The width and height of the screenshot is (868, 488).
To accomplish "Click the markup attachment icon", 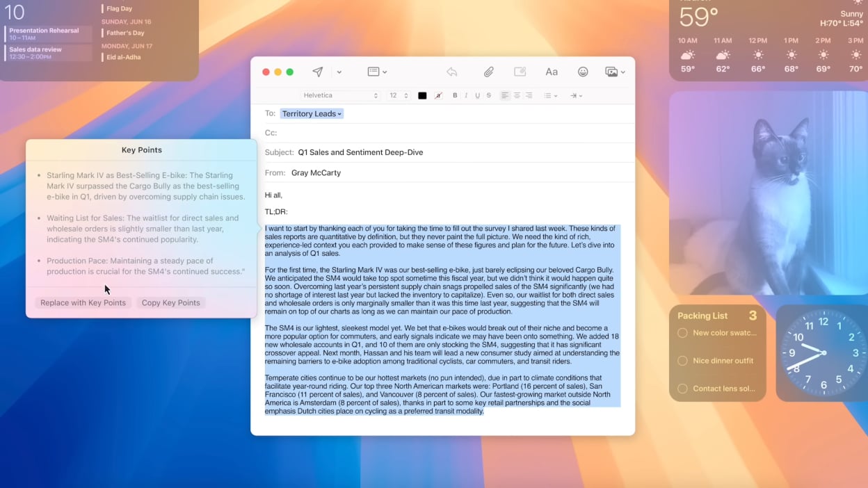I will coord(520,72).
